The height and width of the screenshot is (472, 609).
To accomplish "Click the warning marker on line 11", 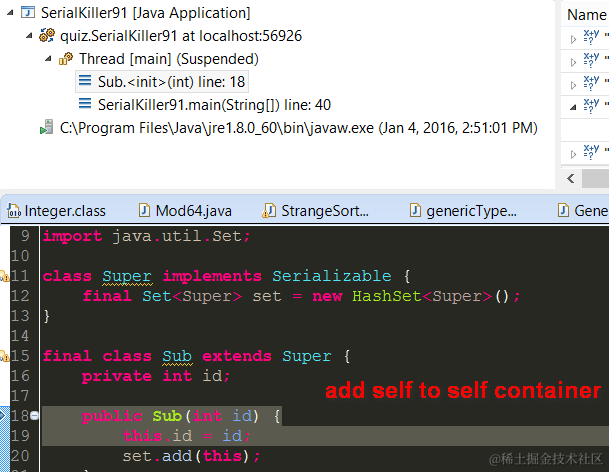I will 5,276.
